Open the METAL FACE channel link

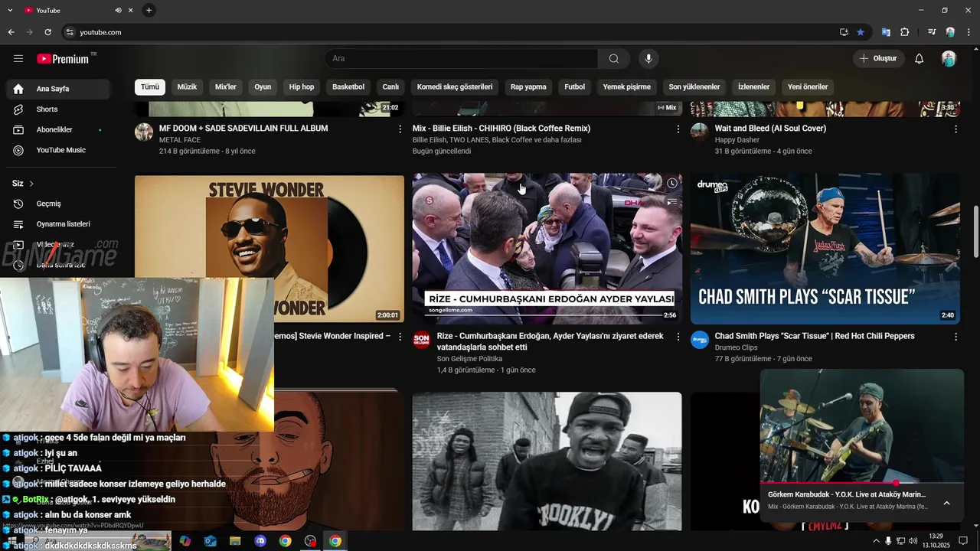coord(180,140)
